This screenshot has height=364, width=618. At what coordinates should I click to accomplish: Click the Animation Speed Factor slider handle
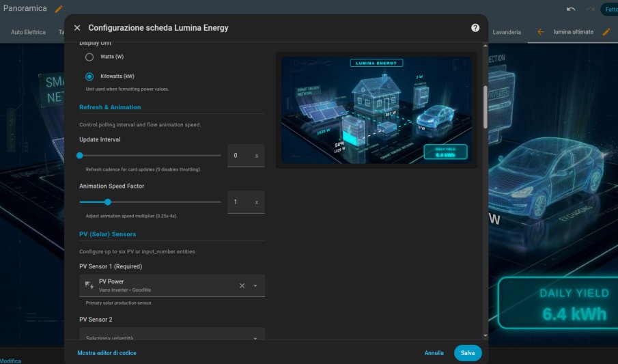pos(108,202)
